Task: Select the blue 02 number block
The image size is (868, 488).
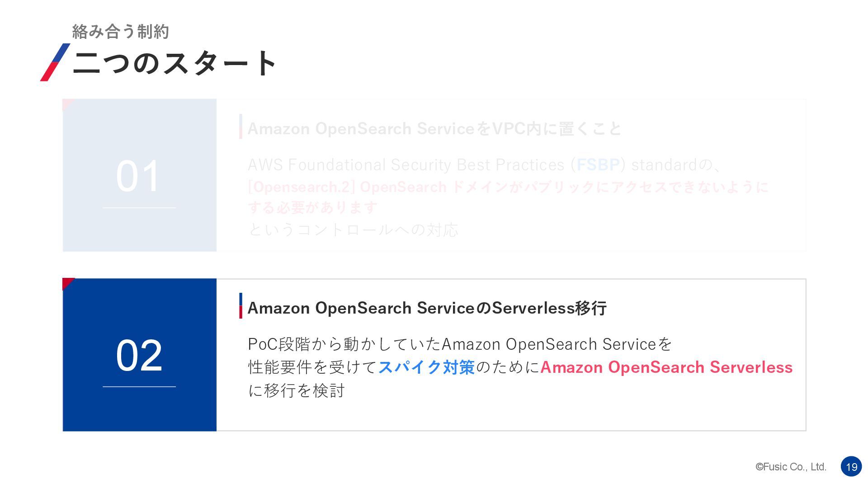Action: [x=140, y=355]
